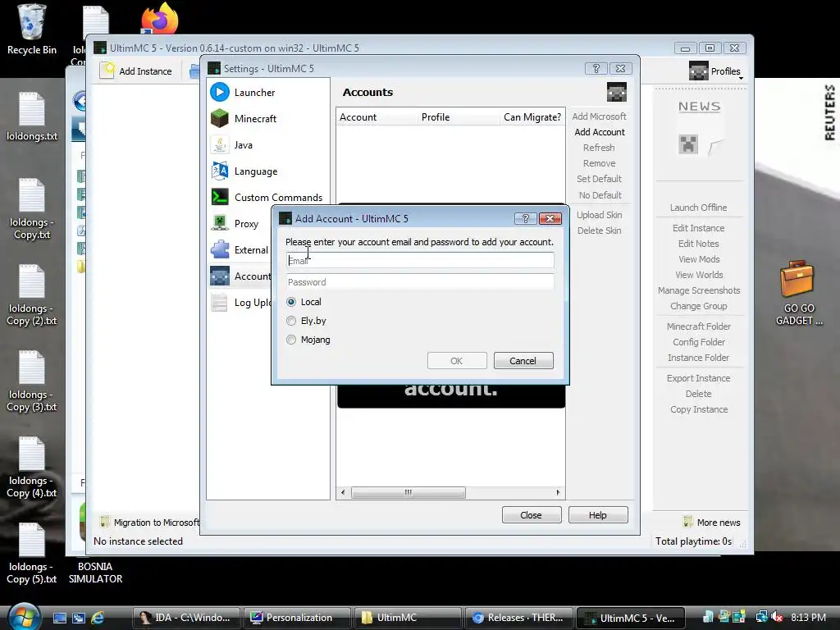Click the muted volume tray icon
The image size is (840, 630).
click(778, 617)
